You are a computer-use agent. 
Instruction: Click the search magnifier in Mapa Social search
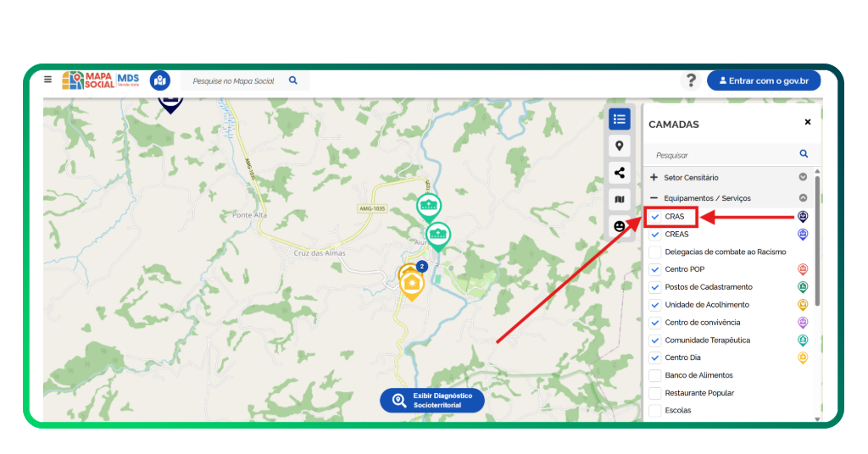click(x=293, y=80)
